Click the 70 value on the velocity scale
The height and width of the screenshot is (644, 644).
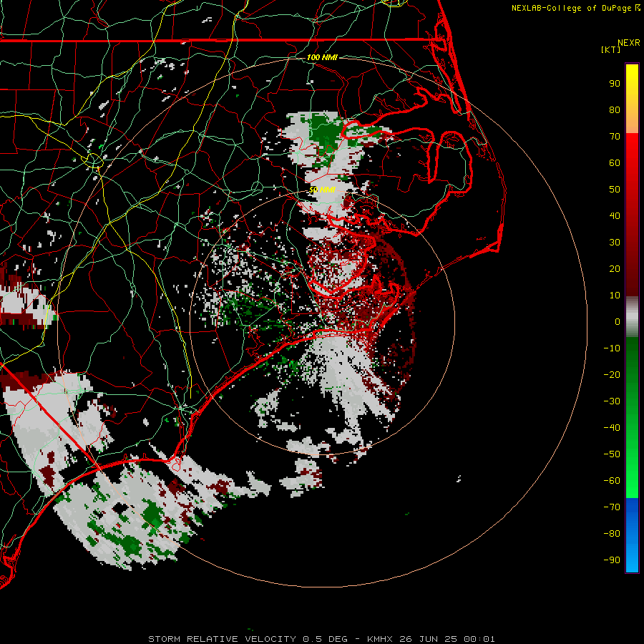point(615,137)
